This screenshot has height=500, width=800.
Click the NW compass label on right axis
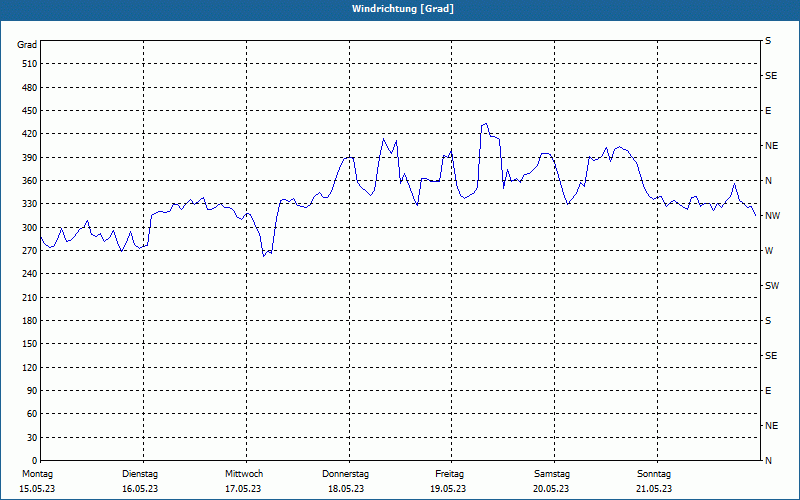pos(772,216)
